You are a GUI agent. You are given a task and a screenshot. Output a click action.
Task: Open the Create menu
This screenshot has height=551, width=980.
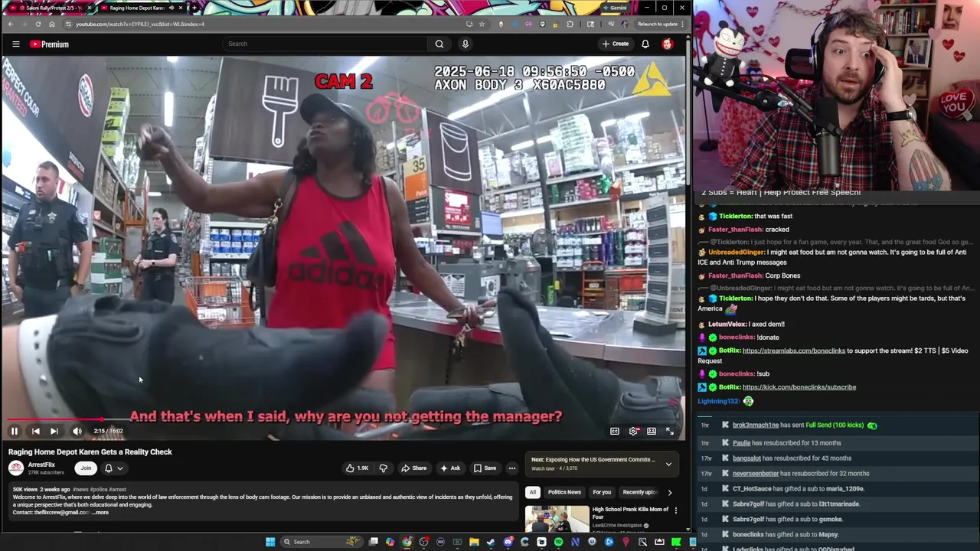click(x=615, y=44)
